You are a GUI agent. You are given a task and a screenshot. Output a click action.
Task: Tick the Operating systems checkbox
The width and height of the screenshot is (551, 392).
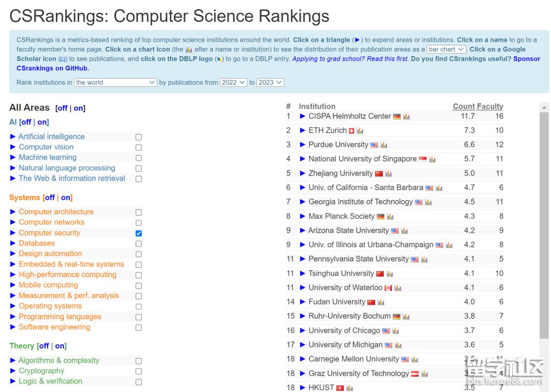click(x=139, y=307)
